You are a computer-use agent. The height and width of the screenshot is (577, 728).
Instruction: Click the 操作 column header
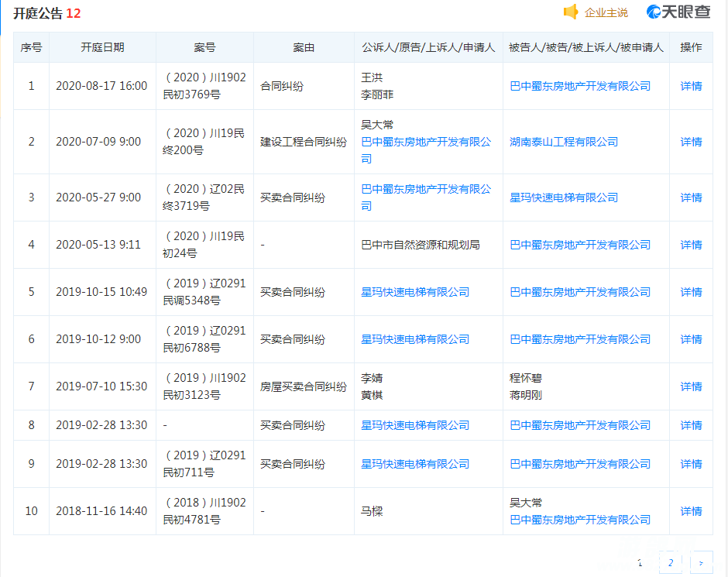pos(691,47)
